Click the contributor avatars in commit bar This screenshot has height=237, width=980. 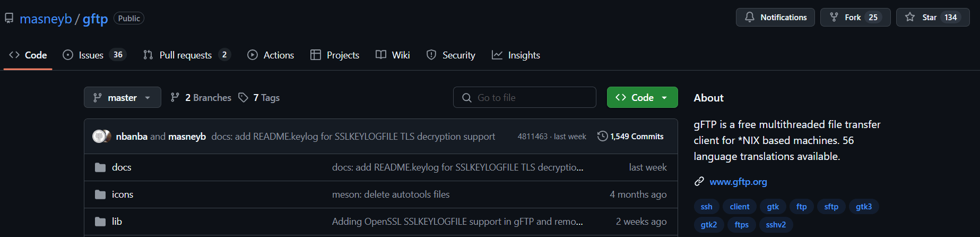click(102, 137)
